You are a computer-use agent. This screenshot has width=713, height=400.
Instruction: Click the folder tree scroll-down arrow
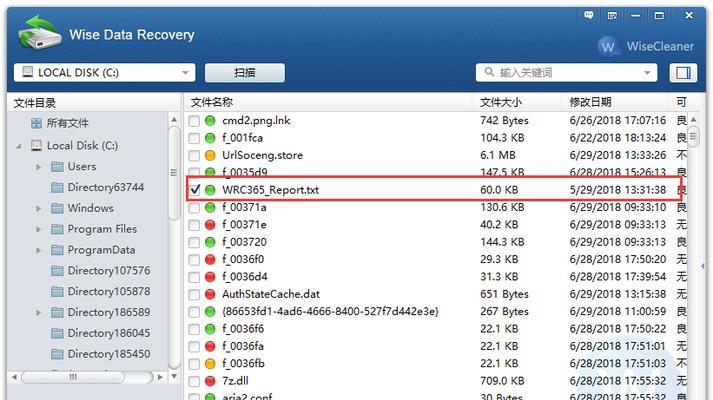[174, 376]
